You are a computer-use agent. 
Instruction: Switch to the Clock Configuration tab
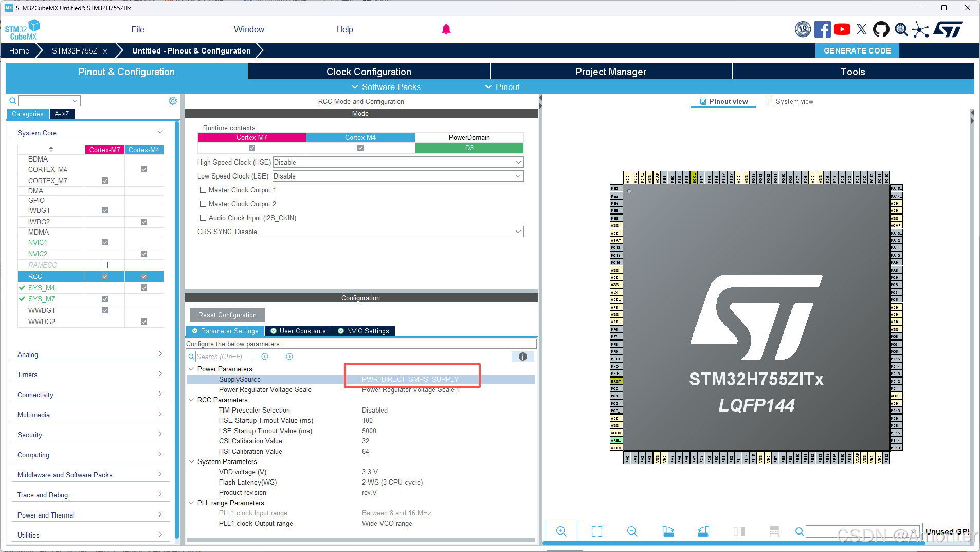pos(368,72)
